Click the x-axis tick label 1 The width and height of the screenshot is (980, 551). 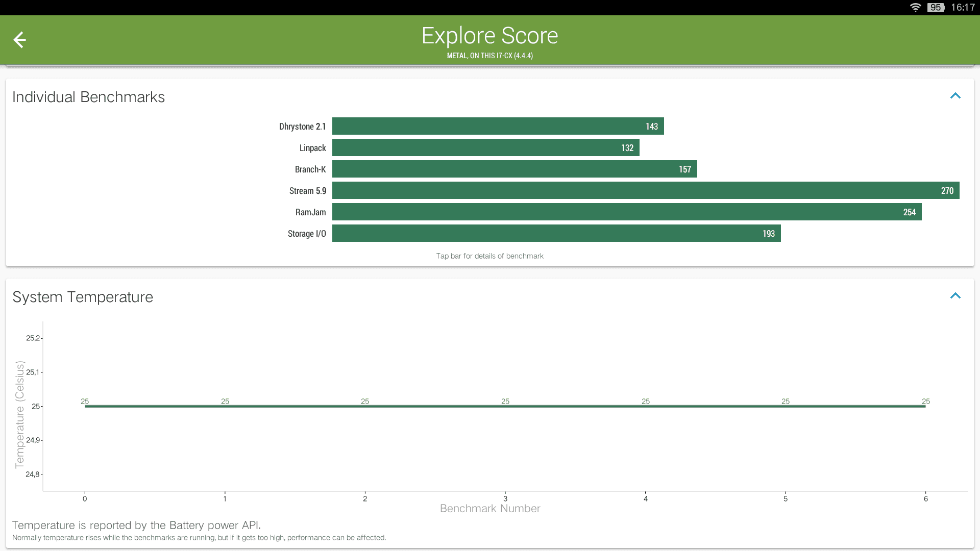[225, 499]
